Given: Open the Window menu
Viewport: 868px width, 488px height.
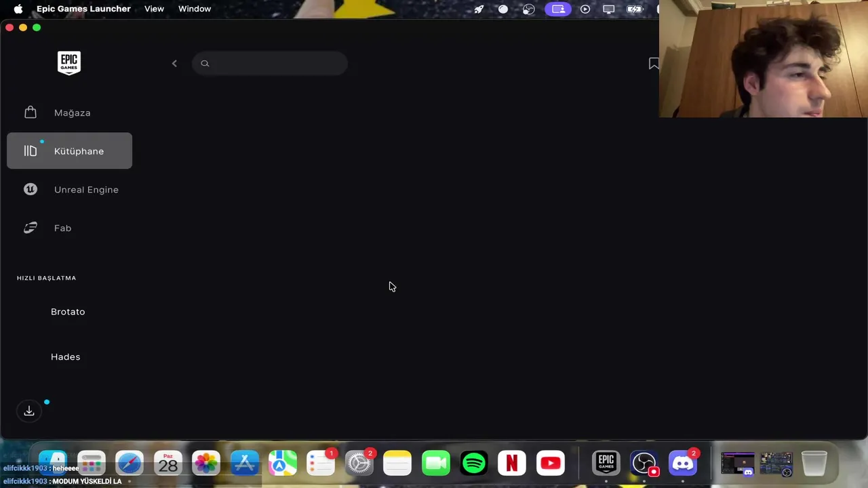Looking at the screenshot, I should tap(195, 9).
